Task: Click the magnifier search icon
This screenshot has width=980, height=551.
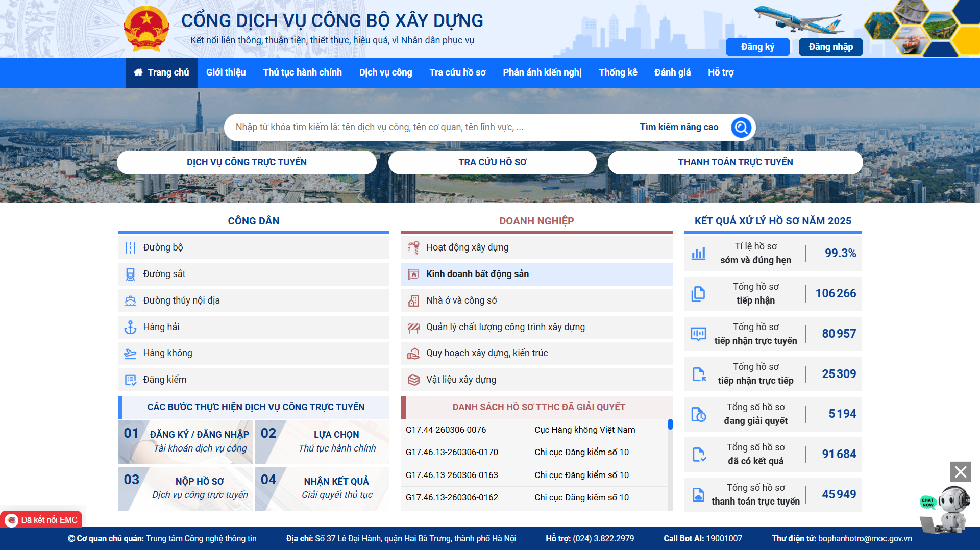Action: (741, 127)
